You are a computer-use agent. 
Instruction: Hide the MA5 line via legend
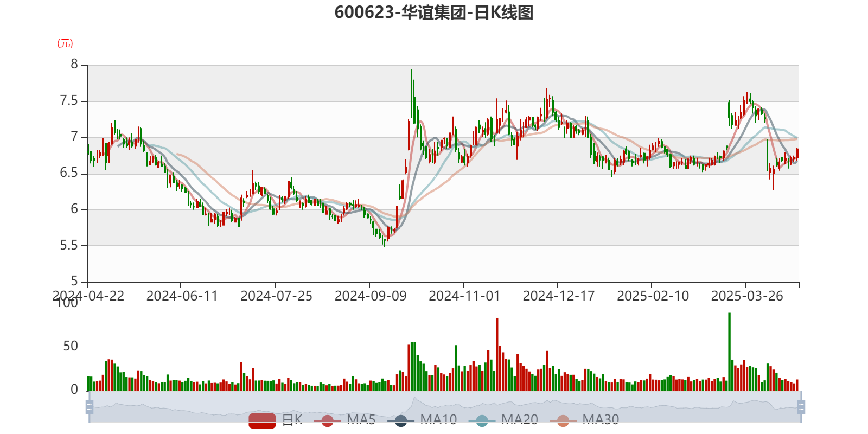click(x=344, y=420)
